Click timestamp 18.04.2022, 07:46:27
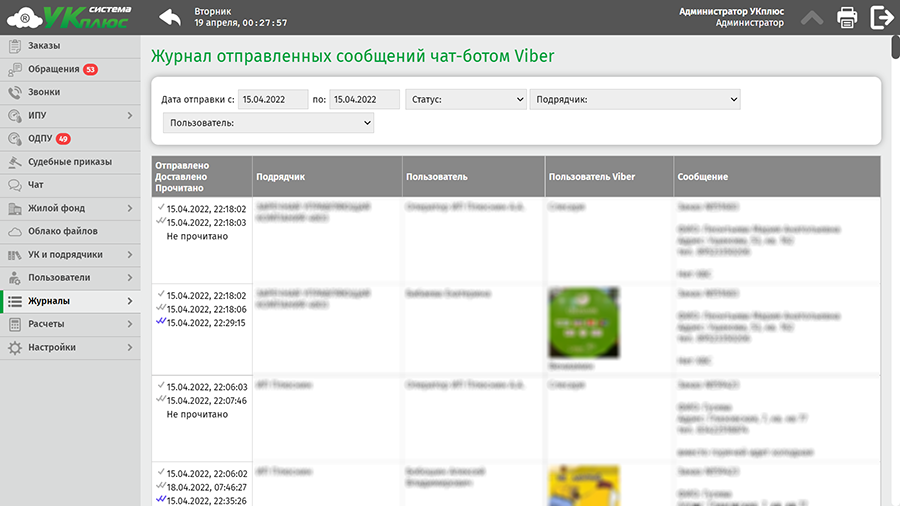Viewport: 900px width, 506px height. click(207, 488)
